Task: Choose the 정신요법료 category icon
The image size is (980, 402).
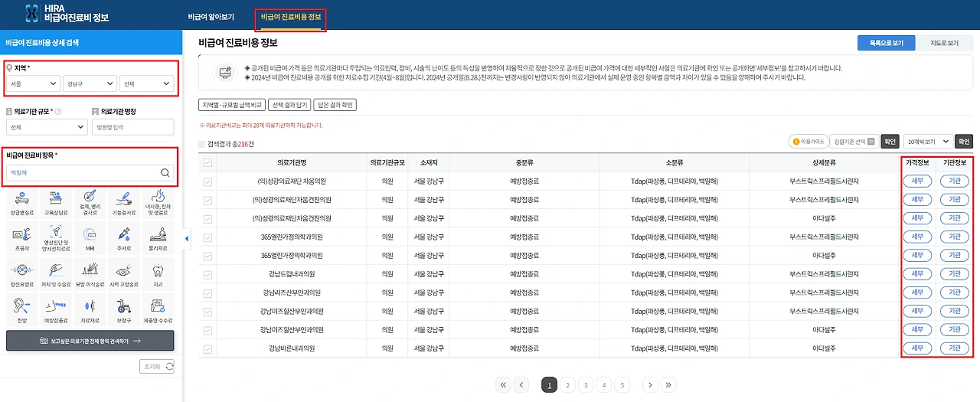Action: point(21,273)
